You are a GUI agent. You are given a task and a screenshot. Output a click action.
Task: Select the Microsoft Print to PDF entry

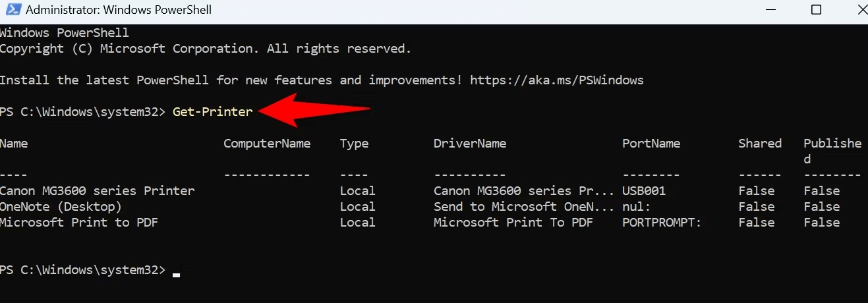[79, 223]
